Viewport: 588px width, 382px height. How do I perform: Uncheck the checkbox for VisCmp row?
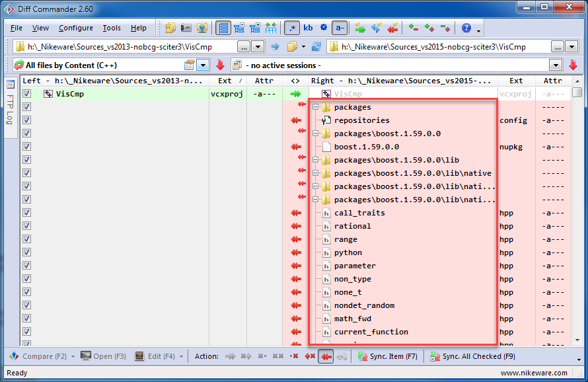(x=27, y=94)
